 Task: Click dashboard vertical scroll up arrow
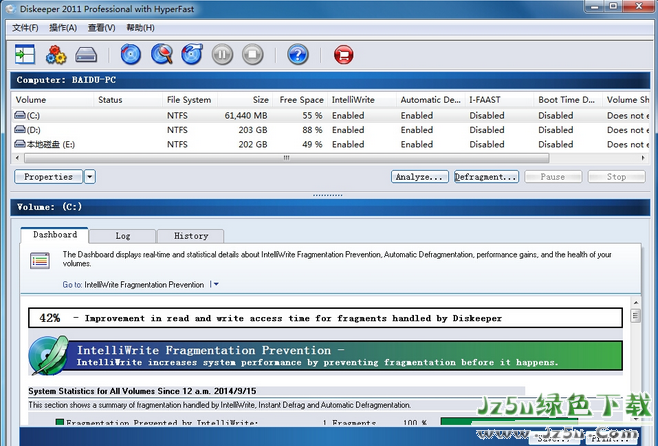[x=636, y=303]
